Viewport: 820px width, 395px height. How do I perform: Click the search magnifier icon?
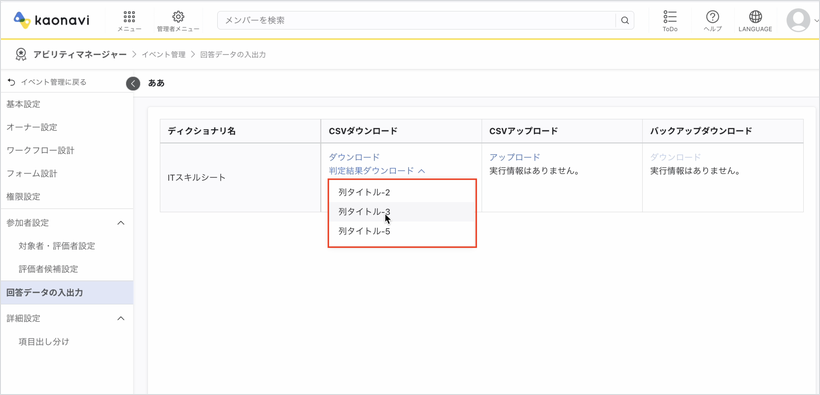click(x=624, y=21)
